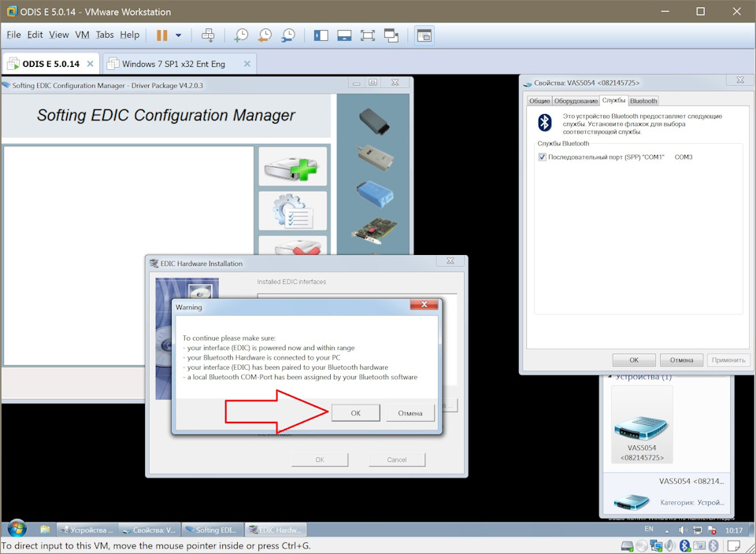The image size is (756, 554).
Task: Open the File menu
Action: tap(13, 35)
